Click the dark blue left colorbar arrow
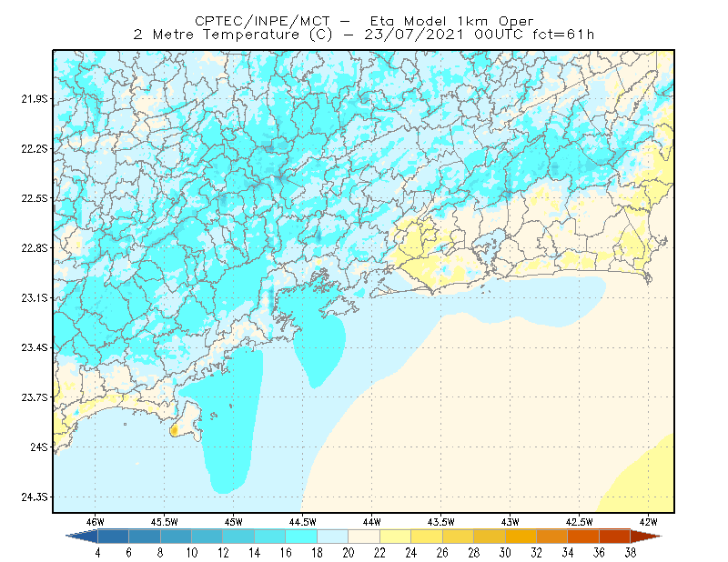The width and height of the screenshot is (728, 562). tap(82, 537)
